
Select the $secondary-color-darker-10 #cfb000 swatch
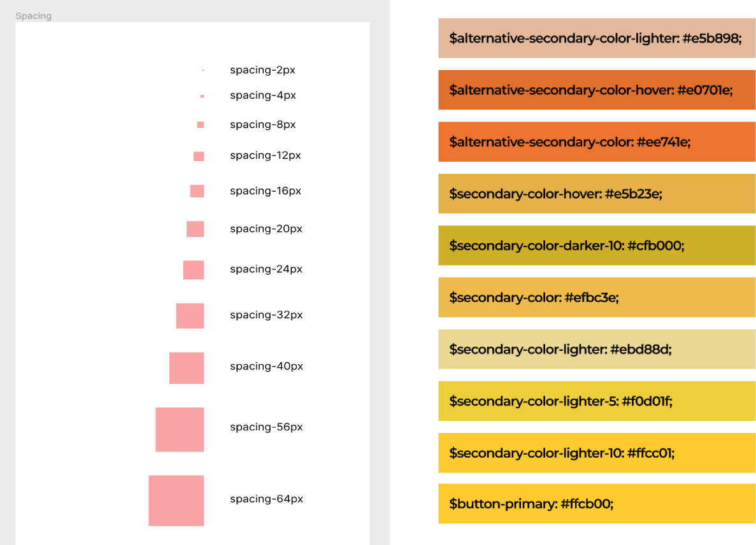coord(597,245)
